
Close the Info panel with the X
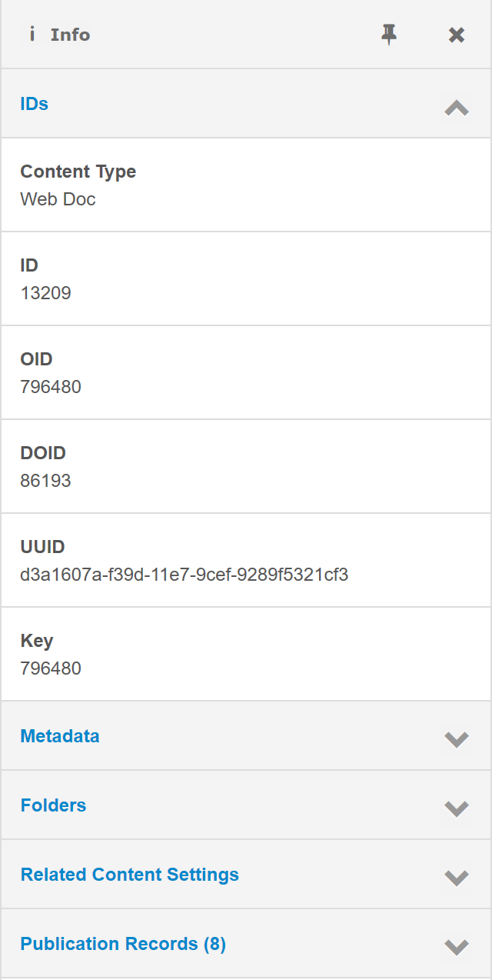point(457,35)
